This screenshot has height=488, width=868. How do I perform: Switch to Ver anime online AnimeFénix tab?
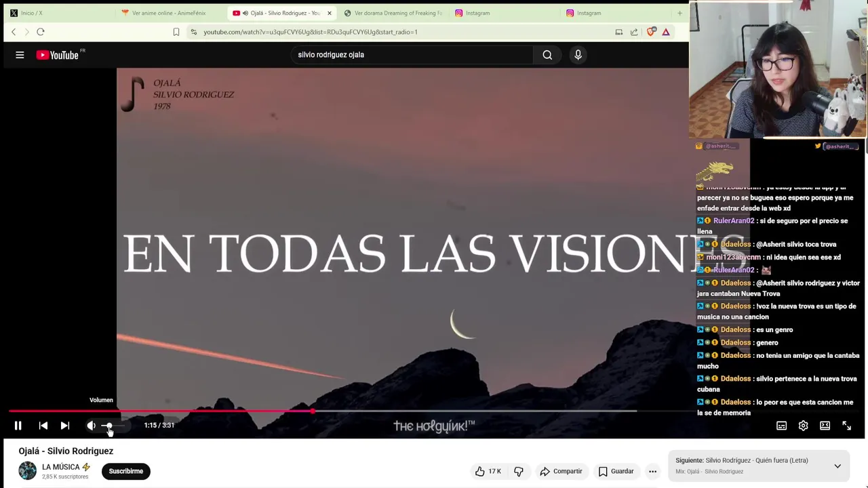point(168,13)
